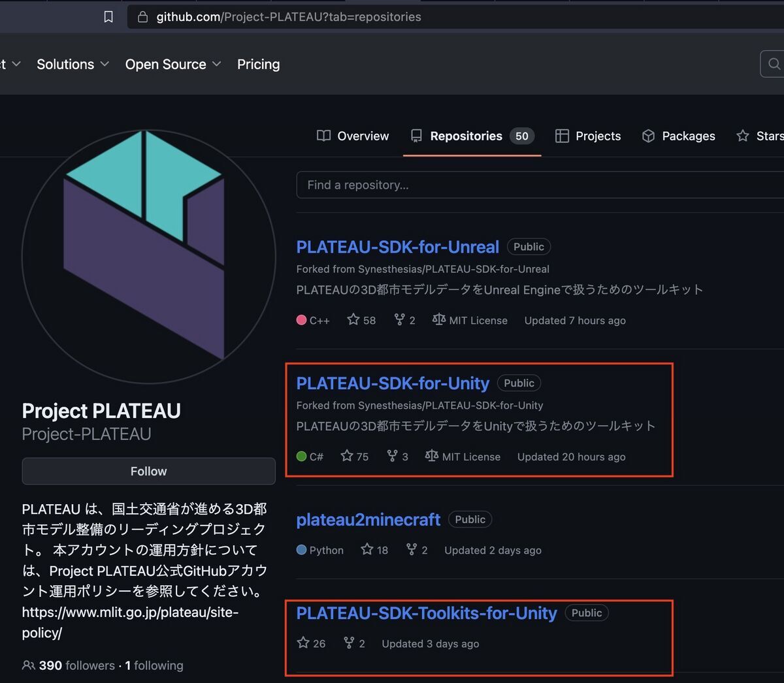Click MIT License of PLATEAU-SDK-for-Unreal
The width and height of the screenshot is (784, 683).
pyautogui.click(x=470, y=320)
